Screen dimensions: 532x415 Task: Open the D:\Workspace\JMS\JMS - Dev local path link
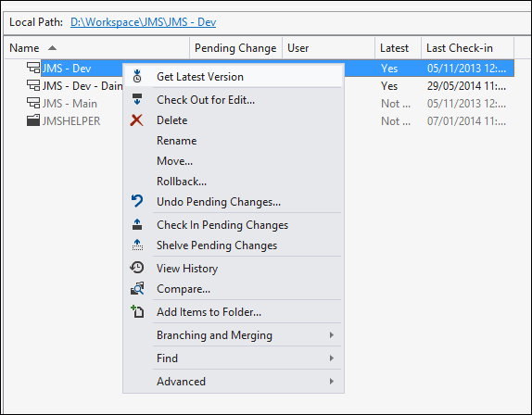pos(143,22)
